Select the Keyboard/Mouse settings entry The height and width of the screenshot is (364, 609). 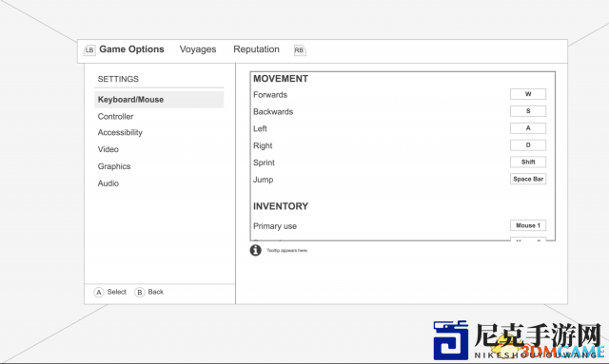tap(159, 100)
